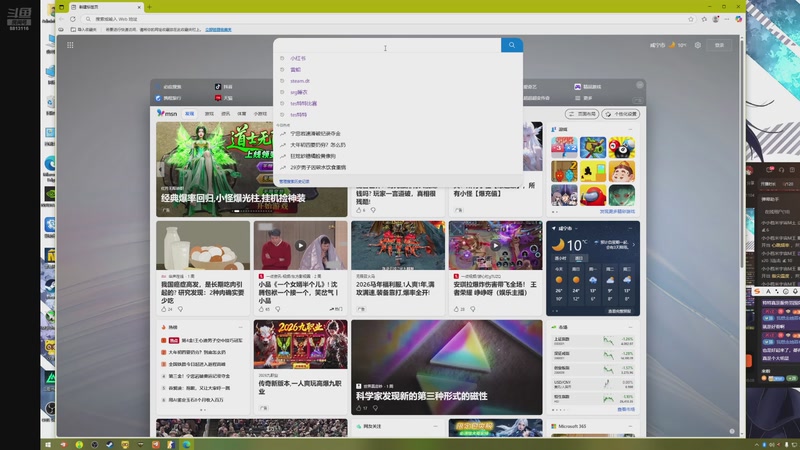The width and height of the screenshot is (800, 450).
Task: Show next weather alert arrow
Action: [634, 245]
